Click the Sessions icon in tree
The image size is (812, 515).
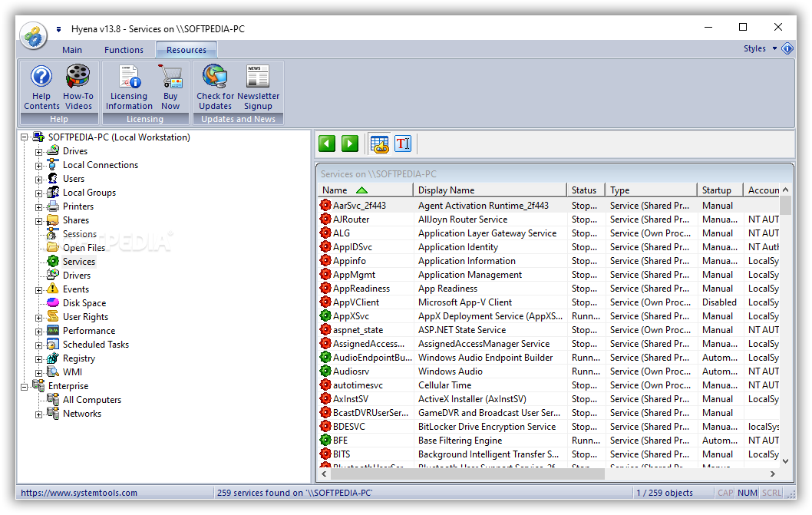tap(53, 233)
